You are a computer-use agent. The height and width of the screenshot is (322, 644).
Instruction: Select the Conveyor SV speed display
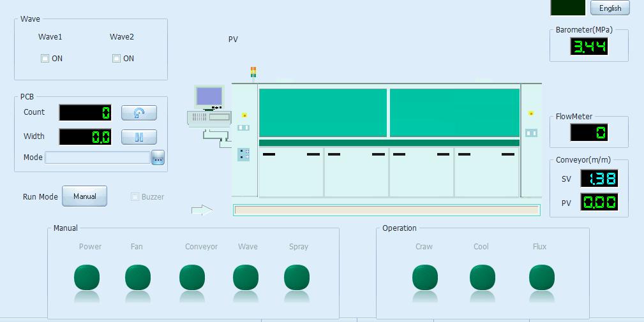[x=599, y=179]
